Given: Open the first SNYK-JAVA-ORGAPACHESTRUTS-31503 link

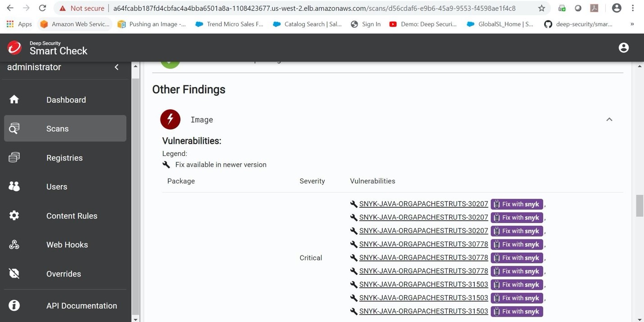Looking at the screenshot, I should click(x=424, y=285).
